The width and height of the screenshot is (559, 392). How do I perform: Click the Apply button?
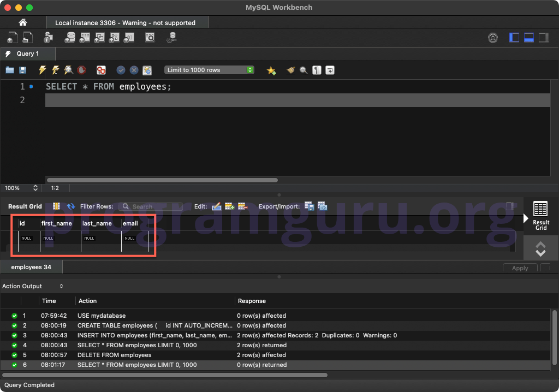point(520,268)
